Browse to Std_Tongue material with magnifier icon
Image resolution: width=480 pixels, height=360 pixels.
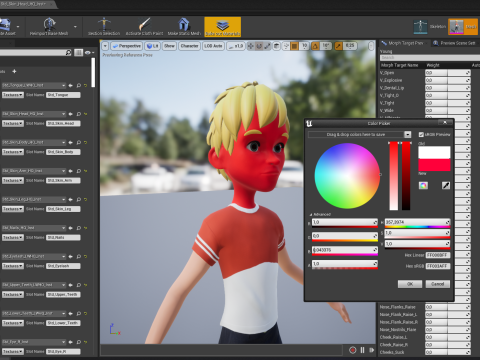point(79,85)
